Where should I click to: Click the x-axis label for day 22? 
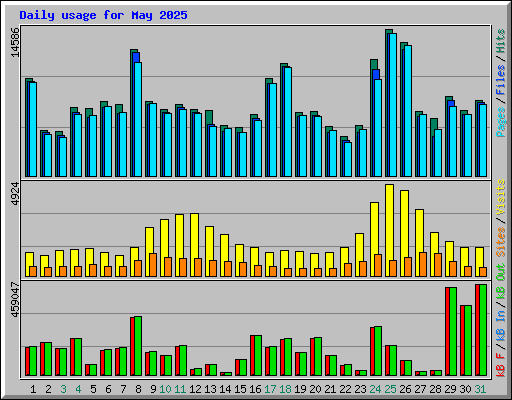pyautogui.click(x=345, y=389)
